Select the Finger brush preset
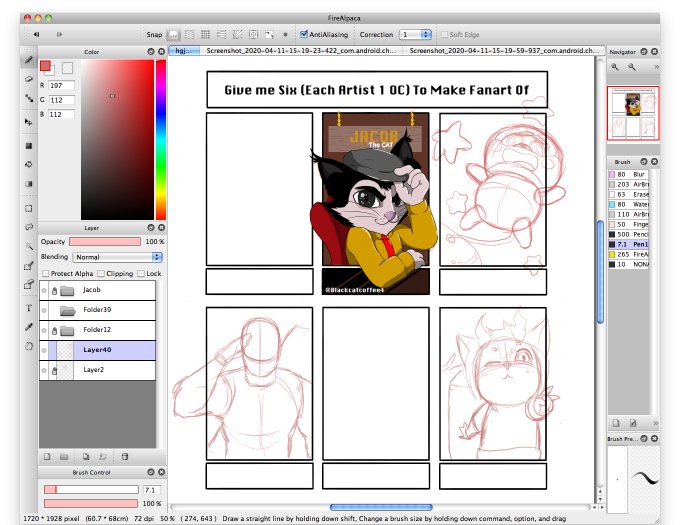This screenshot has width=680, height=525. pos(628,224)
